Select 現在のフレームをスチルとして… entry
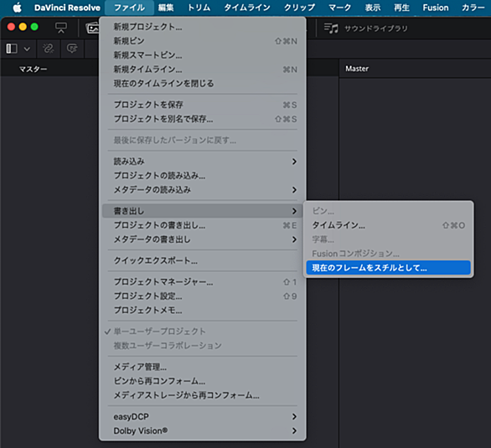Image resolution: width=491 pixels, height=448 pixels. pyautogui.click(x=388, y=268)
